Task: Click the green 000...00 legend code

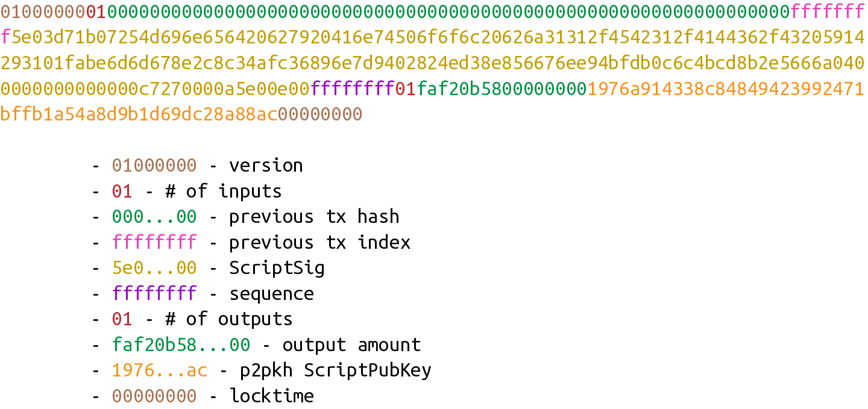Action: 154,217
